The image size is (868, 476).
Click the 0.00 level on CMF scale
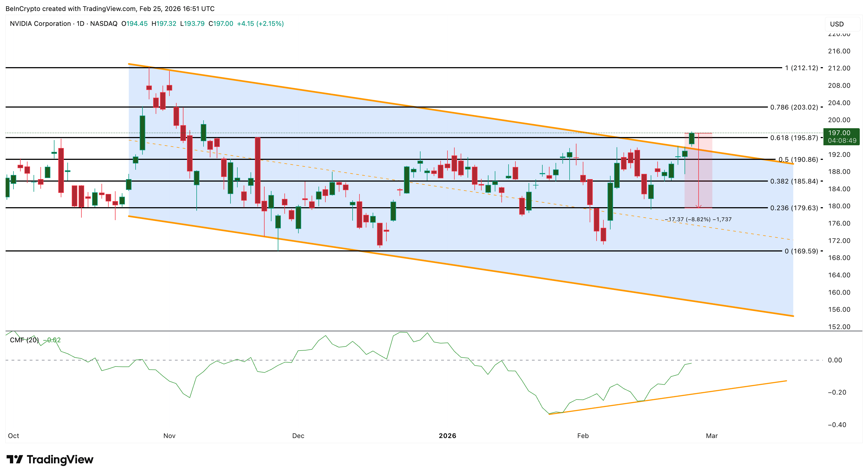[x=835, y=360]
